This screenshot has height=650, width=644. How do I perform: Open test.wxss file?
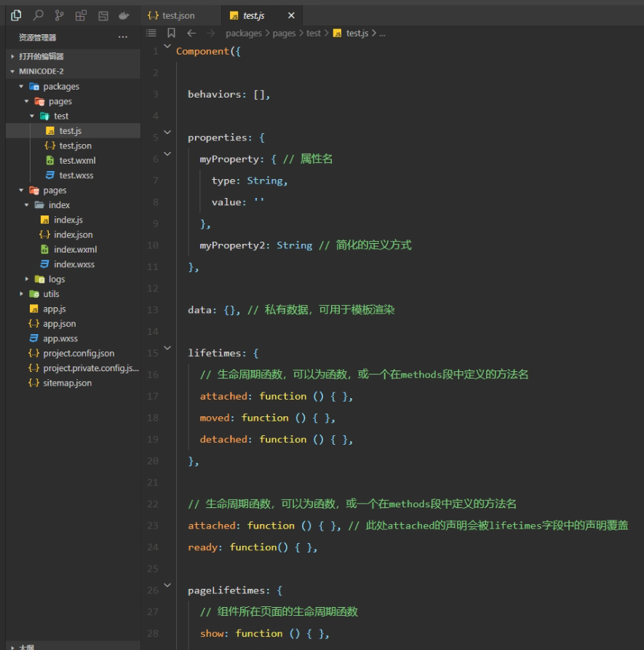73,175
